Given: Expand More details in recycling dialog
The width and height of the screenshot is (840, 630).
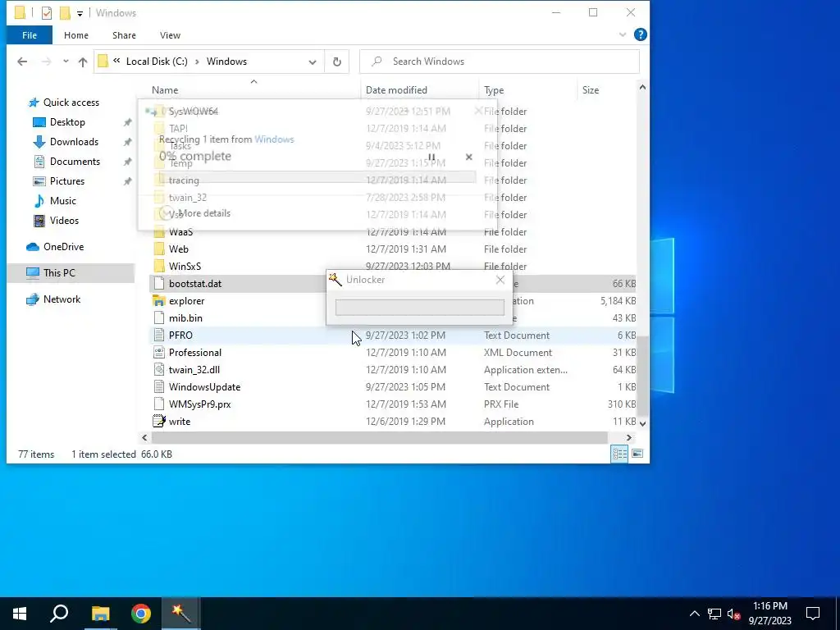Looking at the screenshot, I should pos(195,213).
